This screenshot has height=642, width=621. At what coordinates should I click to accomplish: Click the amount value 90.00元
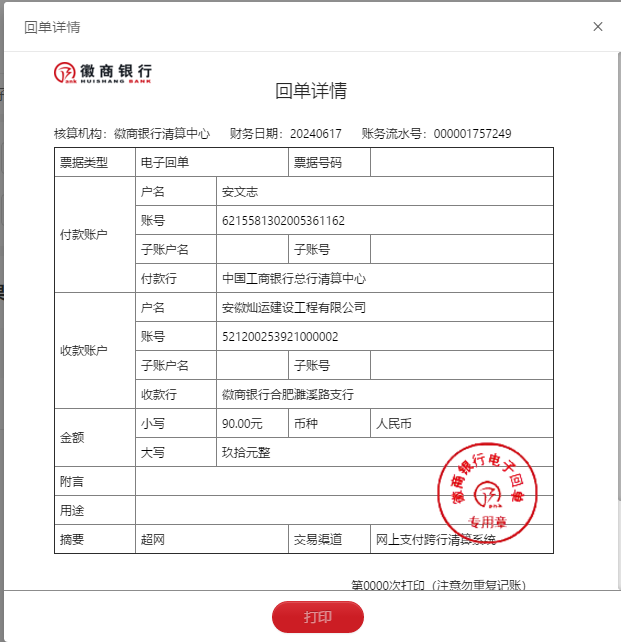click(x=242, y=424)
